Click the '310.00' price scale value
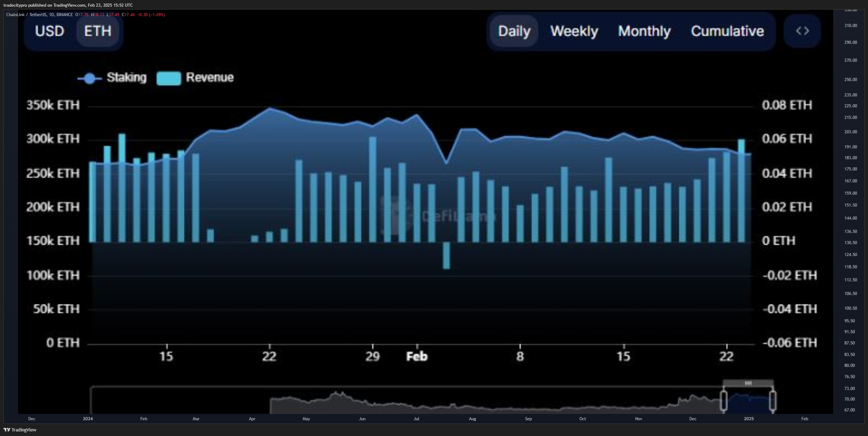The width and height of the screenshot is (868, 436). coord(850,26)
